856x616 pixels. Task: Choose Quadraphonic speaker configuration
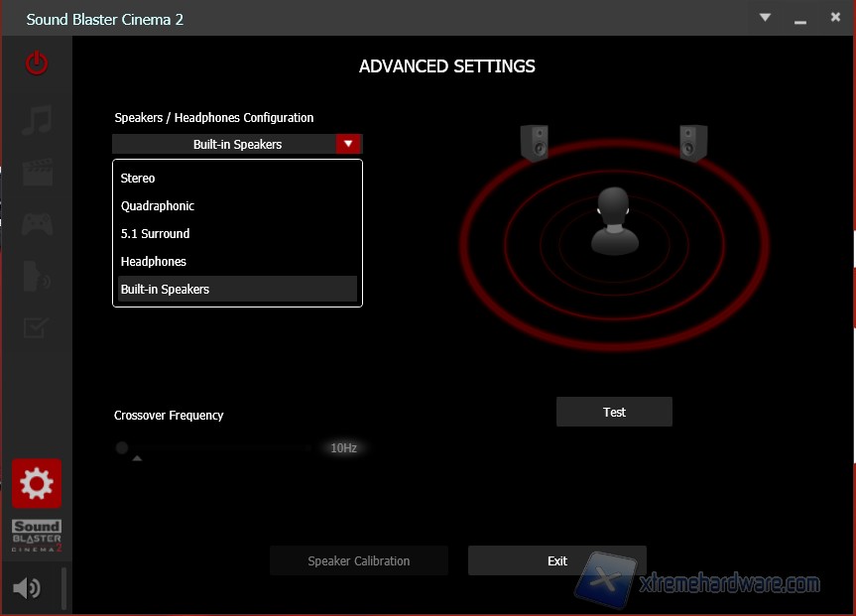[x=158, y=206]
